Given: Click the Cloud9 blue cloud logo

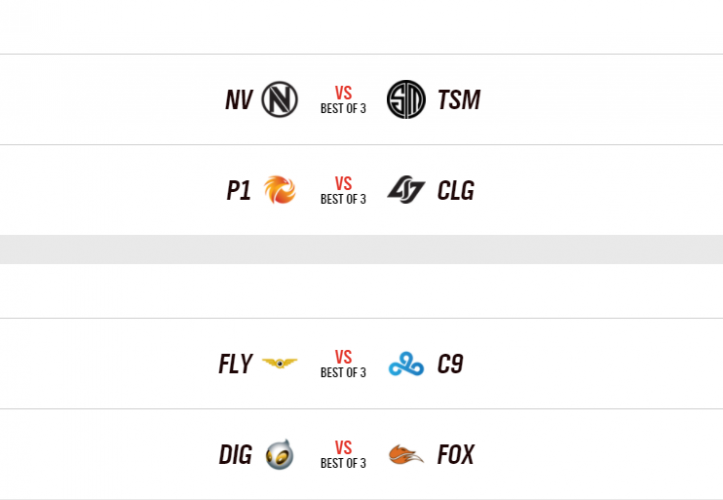Looking at the screenshot, I should pyautogui.click(x=406, y=364).
